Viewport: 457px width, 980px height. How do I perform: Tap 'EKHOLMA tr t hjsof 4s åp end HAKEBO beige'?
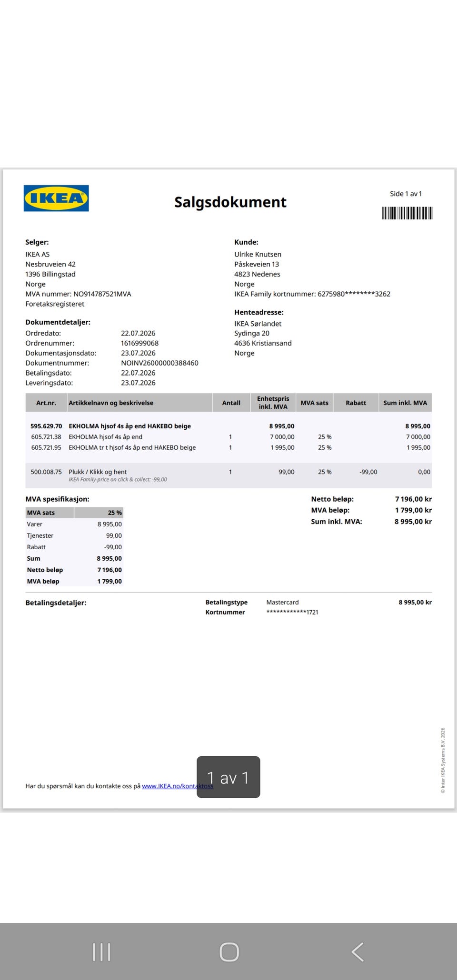pos(132,447)
